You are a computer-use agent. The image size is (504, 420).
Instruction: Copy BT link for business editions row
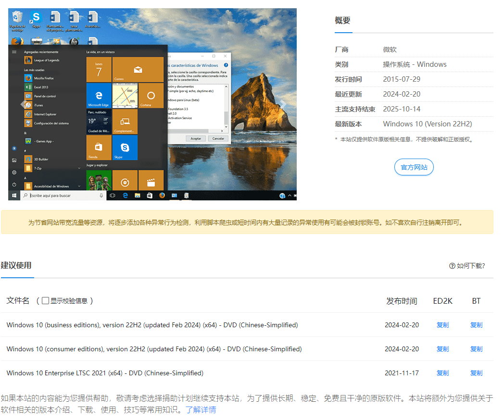[x=477, y=325]
